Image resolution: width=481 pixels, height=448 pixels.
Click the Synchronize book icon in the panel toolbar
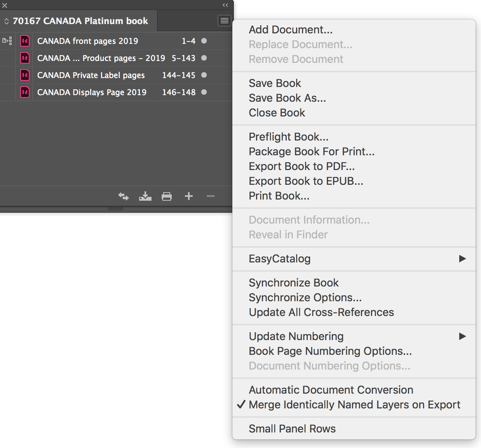[123, 196]
